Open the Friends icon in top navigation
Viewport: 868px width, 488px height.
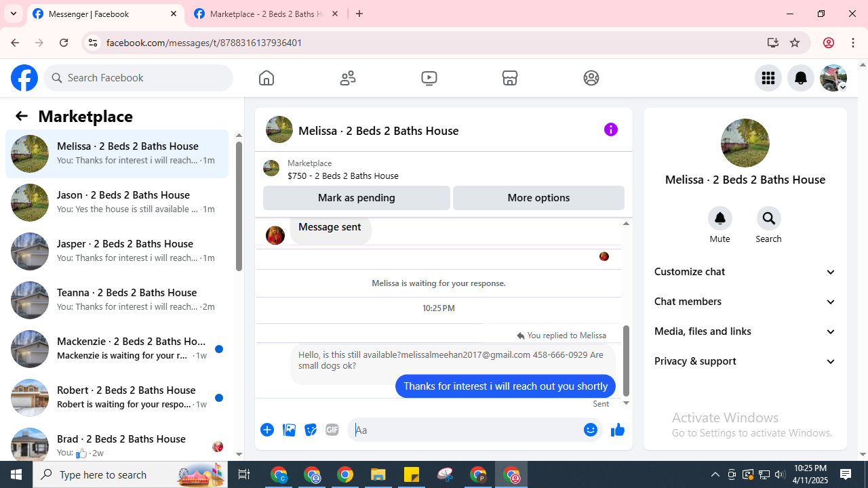(348, 78)
